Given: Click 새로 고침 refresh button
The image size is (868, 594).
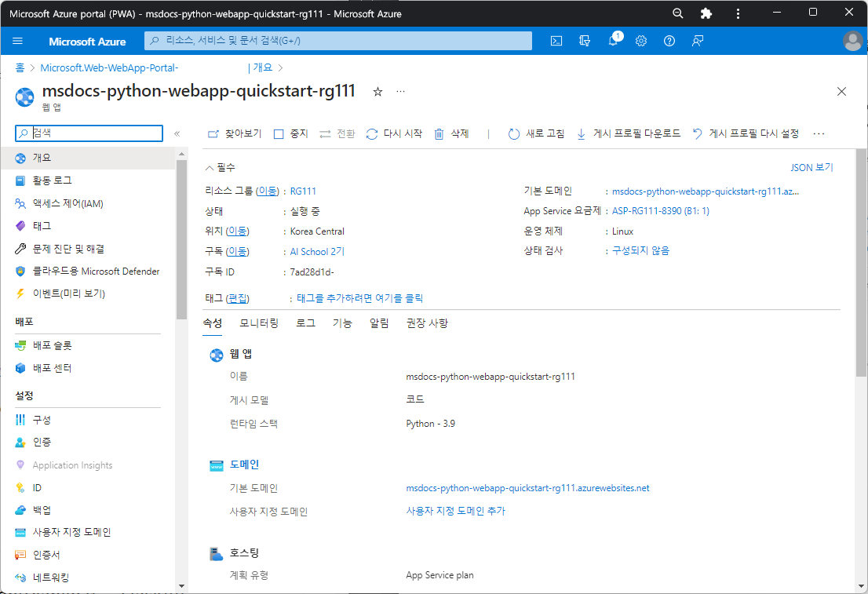Looking at the screenshot, I should click(536, 134).
